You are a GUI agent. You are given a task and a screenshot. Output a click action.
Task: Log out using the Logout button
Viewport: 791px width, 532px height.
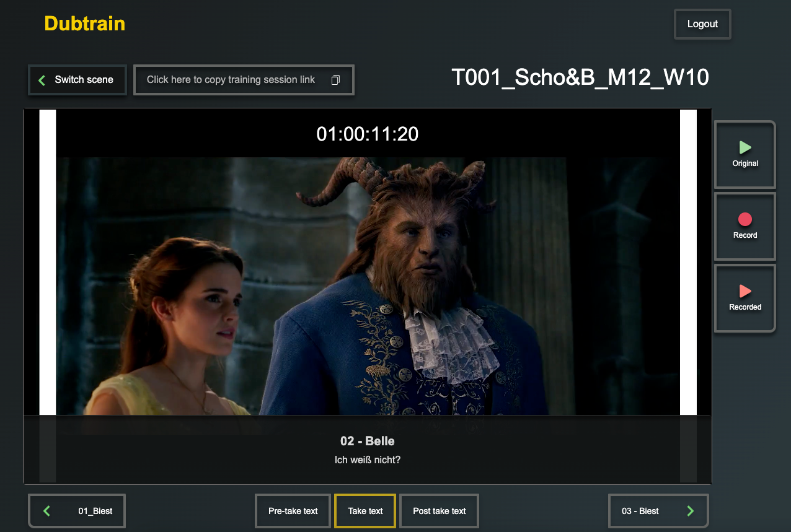702,24
